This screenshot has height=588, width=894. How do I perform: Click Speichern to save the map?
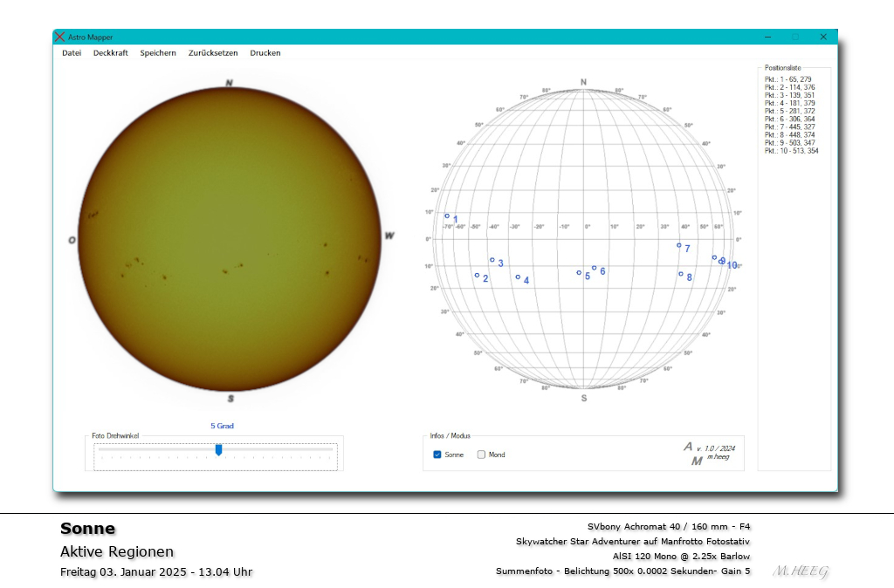coord(157,52)
